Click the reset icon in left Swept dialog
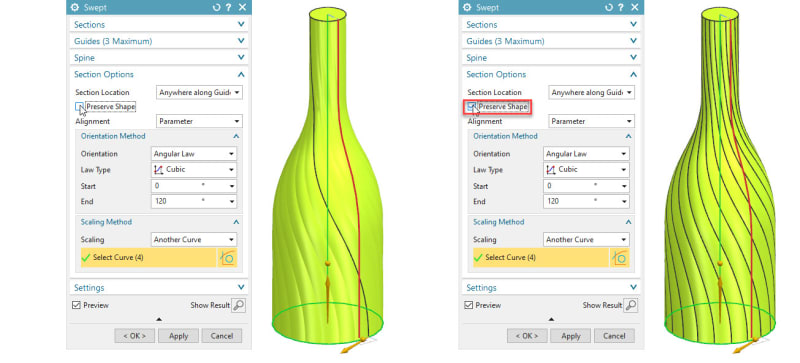The height and width of the screenshot is (363, 800). (217, 7)
